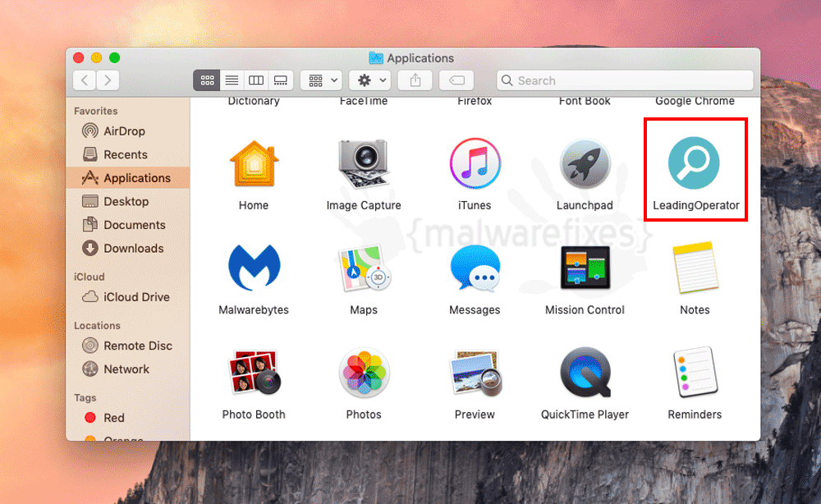Click the Edit Tags toolbar button
Screen dimensions: 821x504
(x=456, y=80)
